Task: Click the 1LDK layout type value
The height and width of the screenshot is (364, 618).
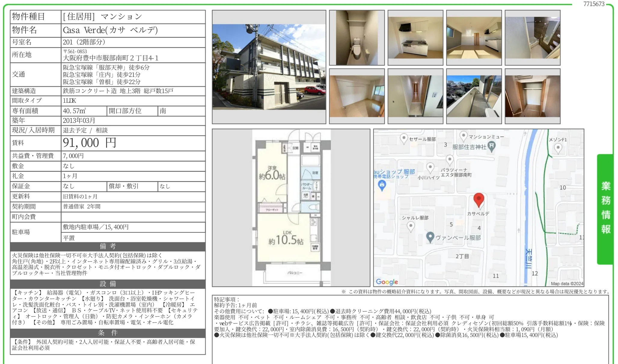Action: [69, 101]
